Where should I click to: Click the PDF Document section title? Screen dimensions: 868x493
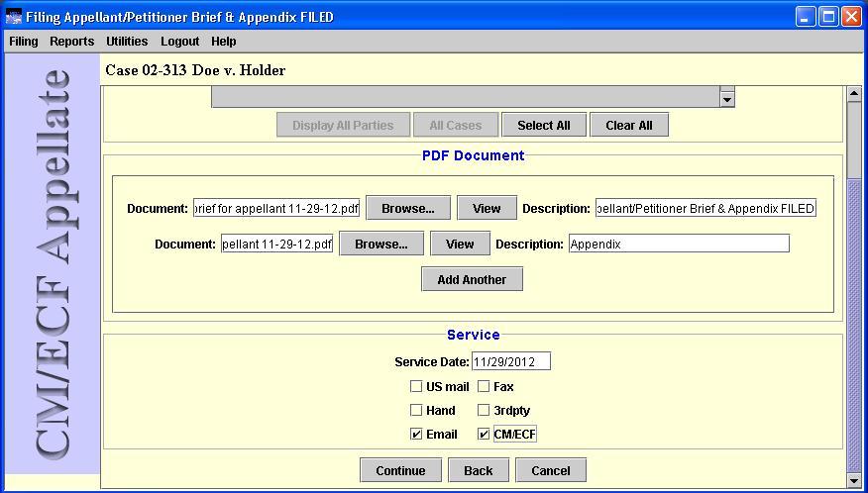click(x=474, y=155)
